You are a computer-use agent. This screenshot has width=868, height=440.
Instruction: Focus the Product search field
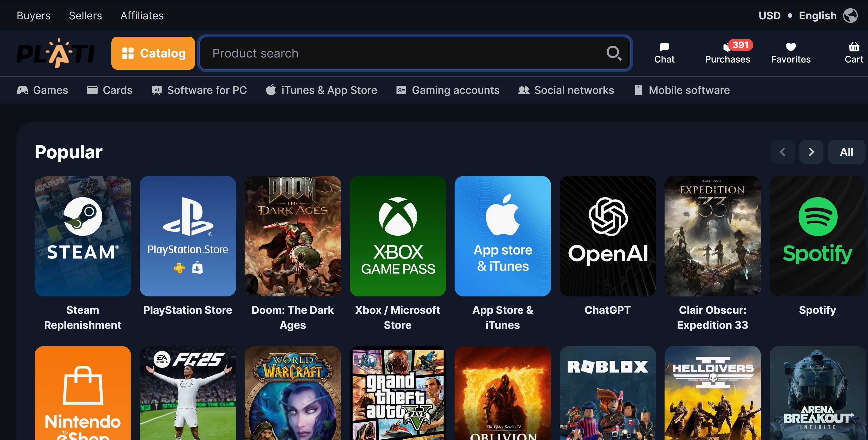(404, 53)
